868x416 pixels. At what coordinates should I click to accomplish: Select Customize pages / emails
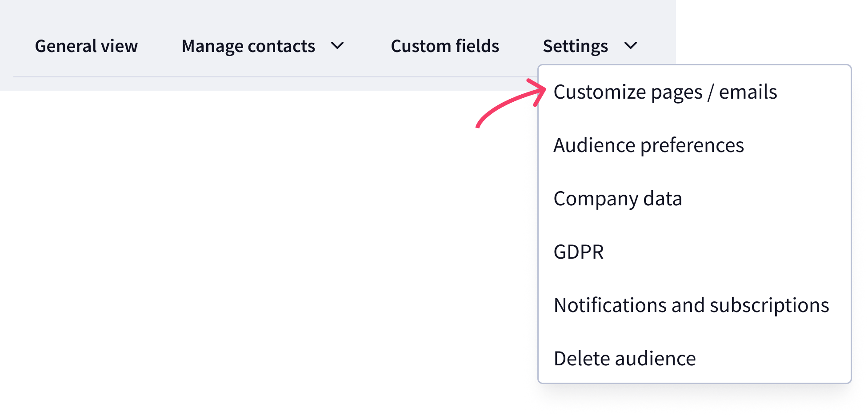point(665,92)
